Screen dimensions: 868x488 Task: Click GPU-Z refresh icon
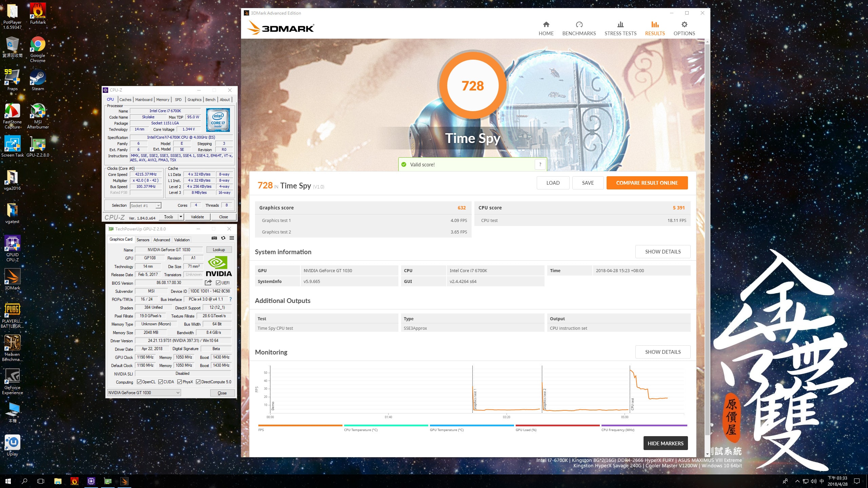(x=223, y=238)
